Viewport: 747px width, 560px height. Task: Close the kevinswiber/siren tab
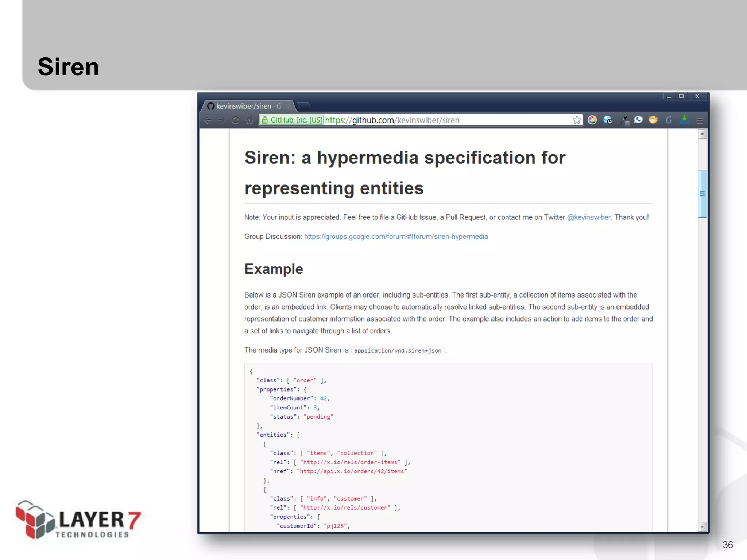point(288,106)
